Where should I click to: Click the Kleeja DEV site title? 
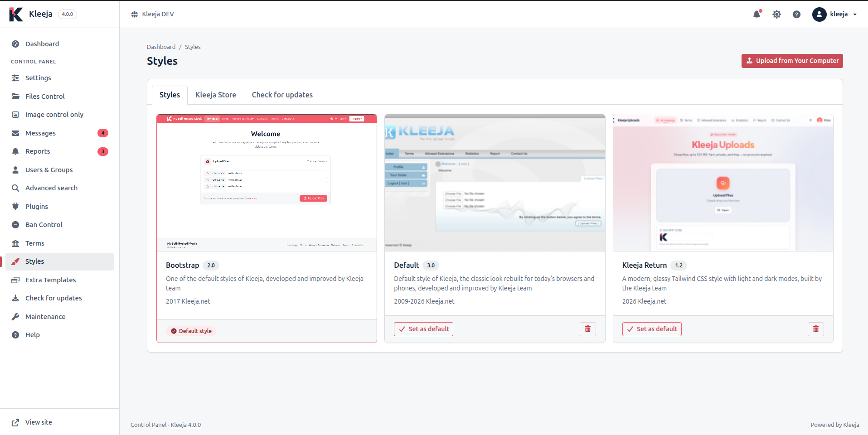pos(158,14)
